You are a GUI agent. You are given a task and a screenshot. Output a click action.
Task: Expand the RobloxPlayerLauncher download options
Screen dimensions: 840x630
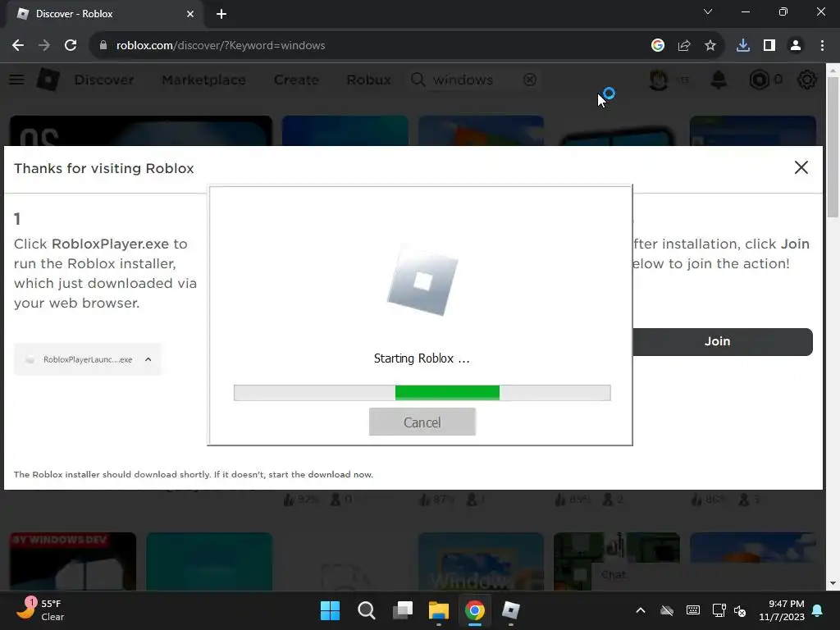[148, 359]
